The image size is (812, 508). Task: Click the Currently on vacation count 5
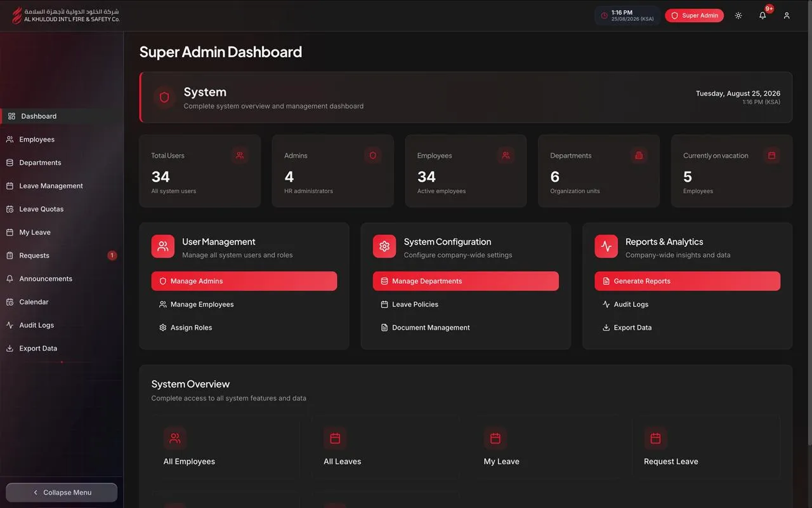[x=688, y=177]
